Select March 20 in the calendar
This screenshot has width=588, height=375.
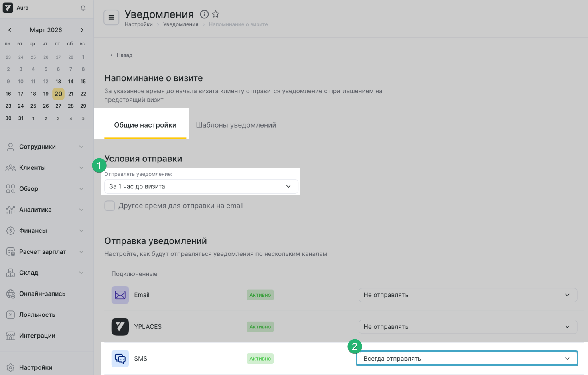click(58, 94)
